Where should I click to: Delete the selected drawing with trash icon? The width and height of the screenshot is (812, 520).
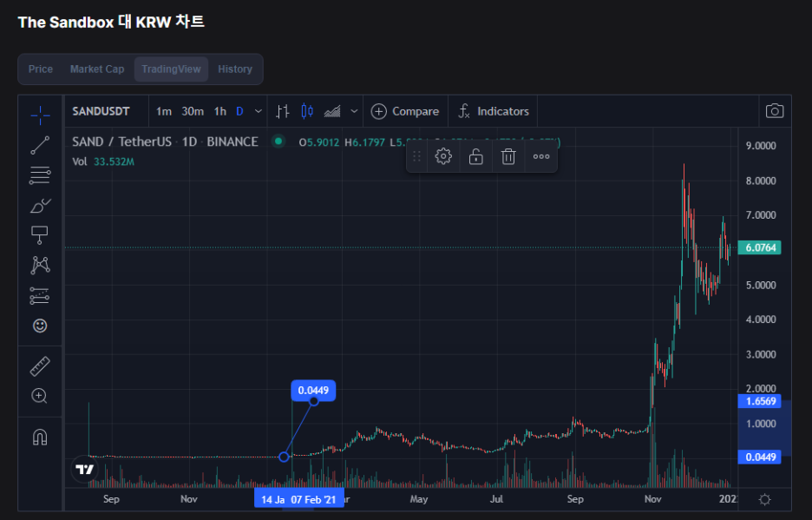[x=508, y=156]
